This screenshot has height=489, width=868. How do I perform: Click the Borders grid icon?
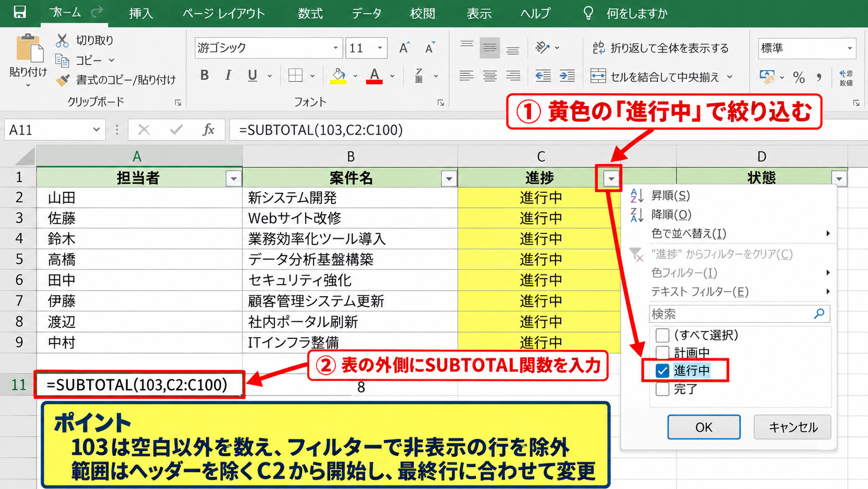[x=295, y=75]
